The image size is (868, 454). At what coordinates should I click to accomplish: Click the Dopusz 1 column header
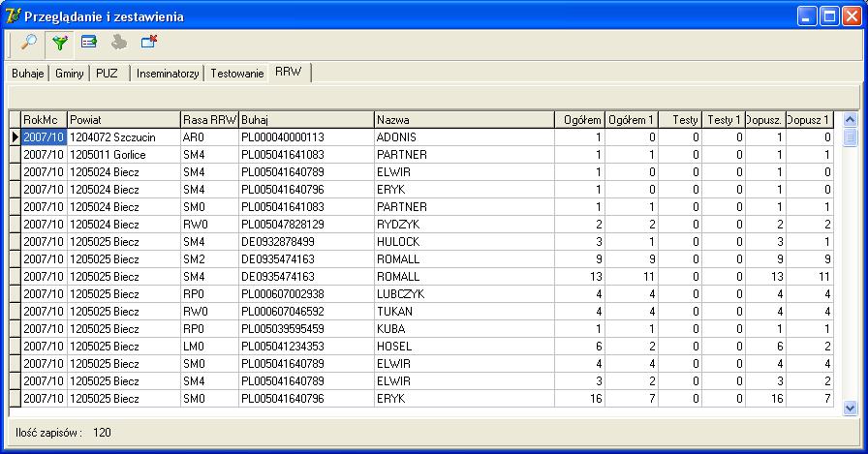click(x=810, y=120)
